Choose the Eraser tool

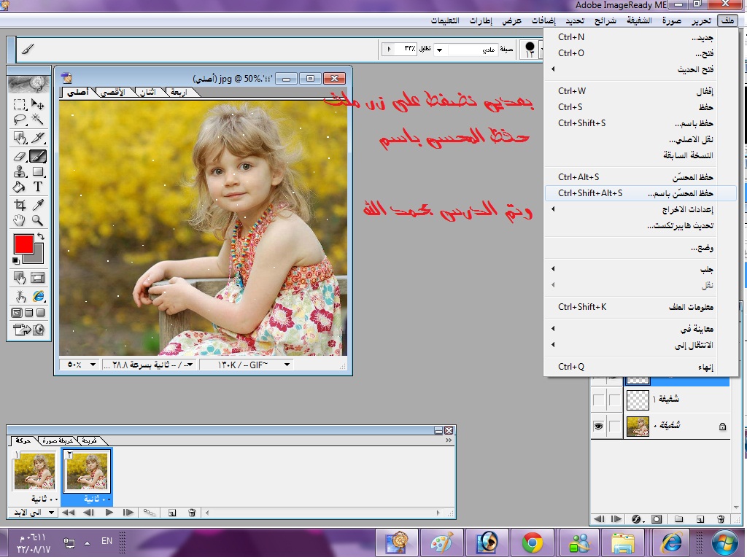point(20,155)
